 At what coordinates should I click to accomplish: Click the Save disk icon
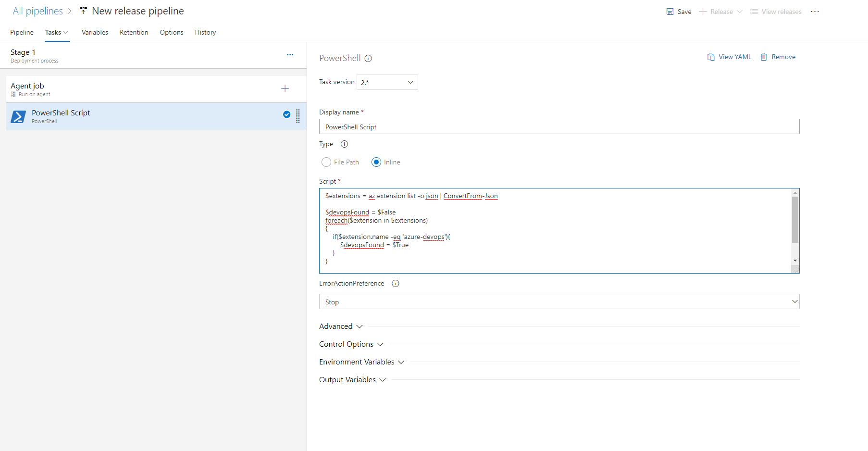[x=670, y=12]
